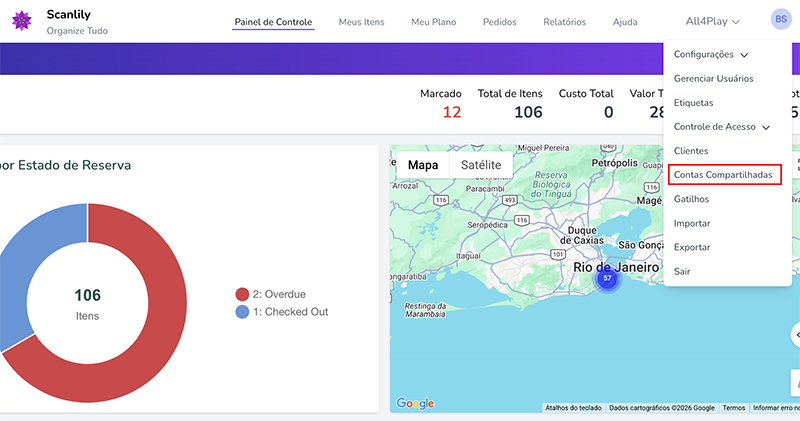Click the Organize Tudo tagline
Image resolution: width=800 pixels, height=421 pixels.
[77, 31]
